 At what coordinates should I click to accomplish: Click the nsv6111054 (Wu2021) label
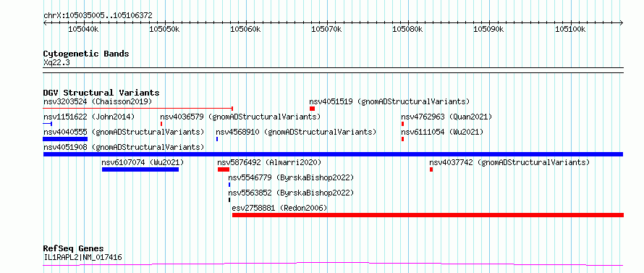[442, 132]
